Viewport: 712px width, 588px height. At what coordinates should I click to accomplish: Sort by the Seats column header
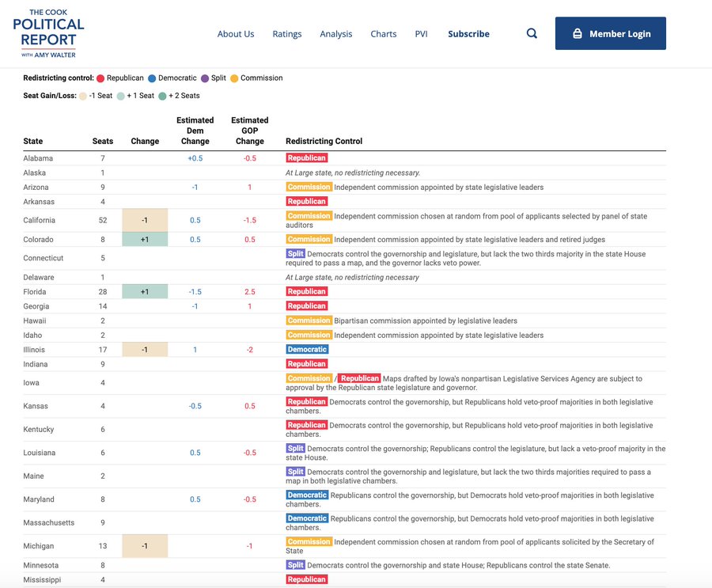(103, 141)
